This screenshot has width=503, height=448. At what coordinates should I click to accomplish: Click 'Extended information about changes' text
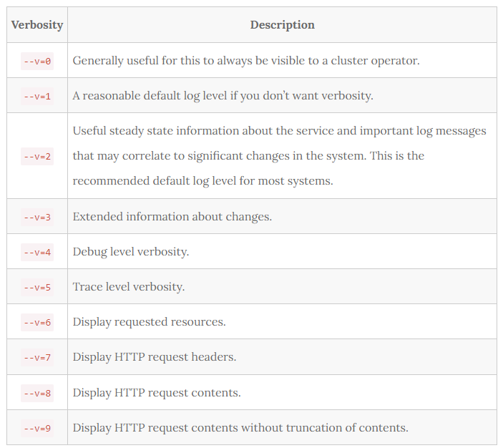[172, 217]
